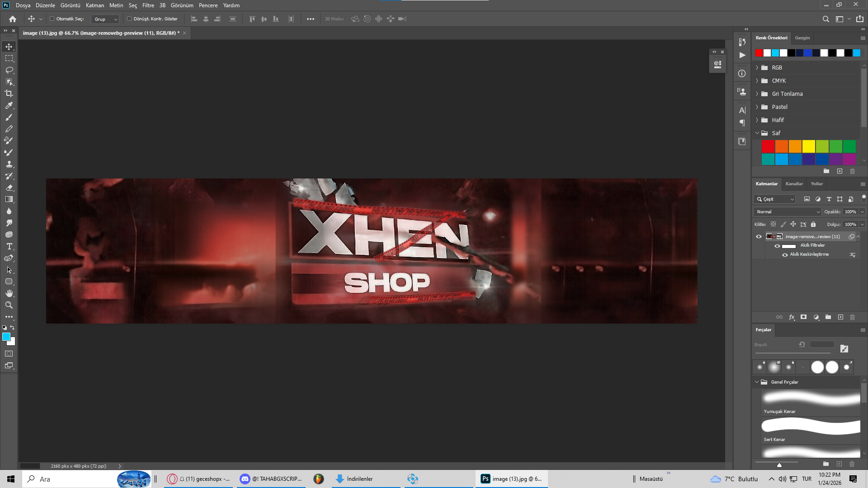Delete layer with Layers panel trash icon

pyautogui.click(x=853, y=317)
